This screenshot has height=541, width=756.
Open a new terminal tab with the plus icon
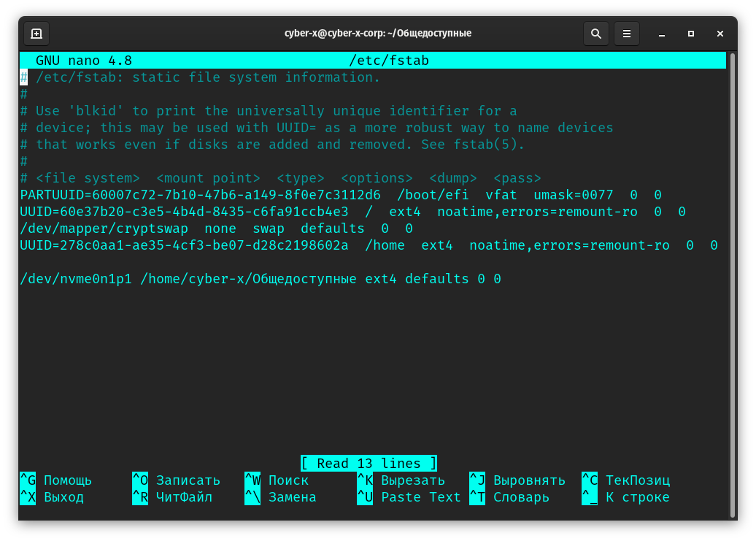(36, 34)
